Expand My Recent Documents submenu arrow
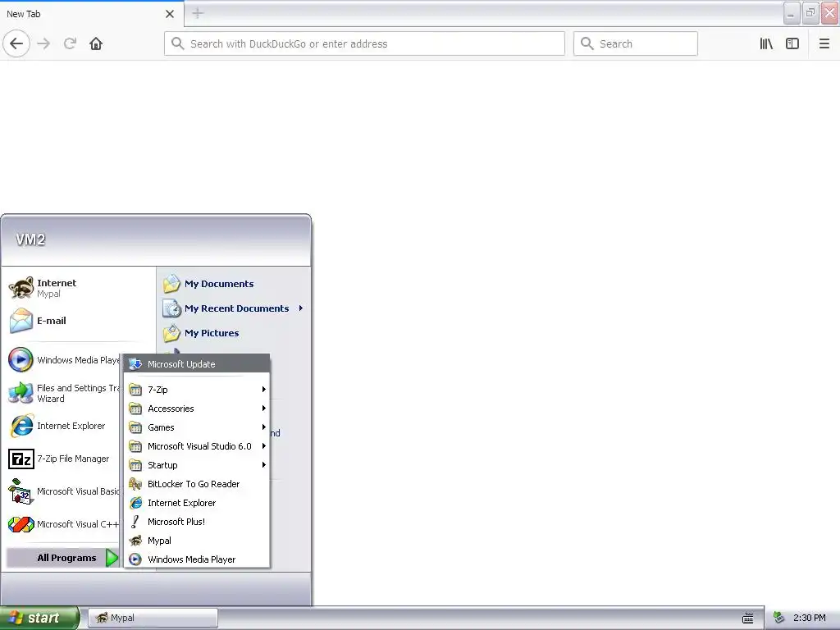840x630 pixels. click(x=301, y=308)
